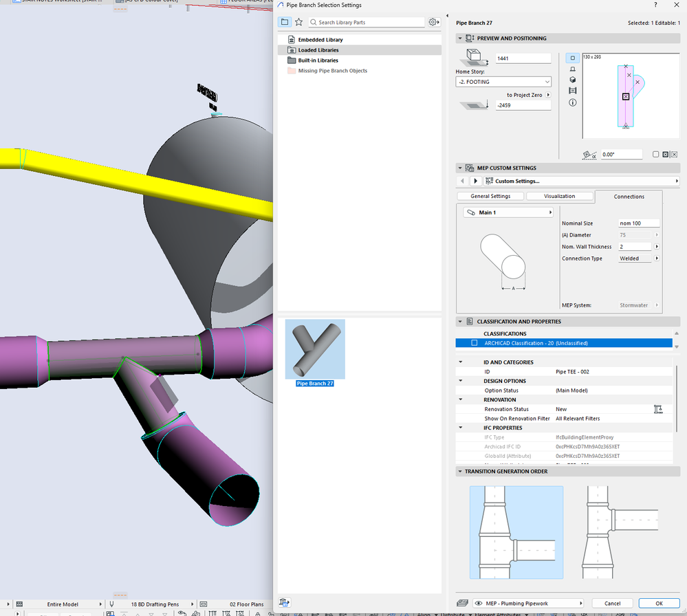Switch to the Visualization tab
This screenshot has height=616, width=687.
click(x=559, y=196)
